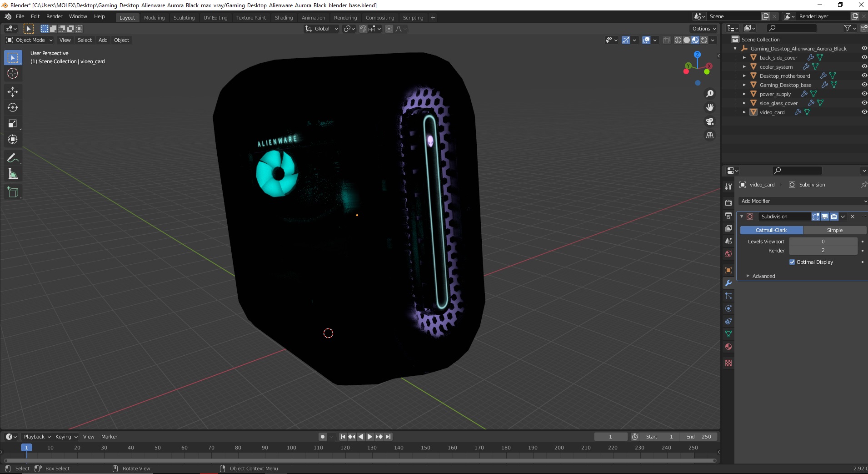This screenshot has height=474, width=868.
Task: Open the Material properties tab
Action: point(728,347)
